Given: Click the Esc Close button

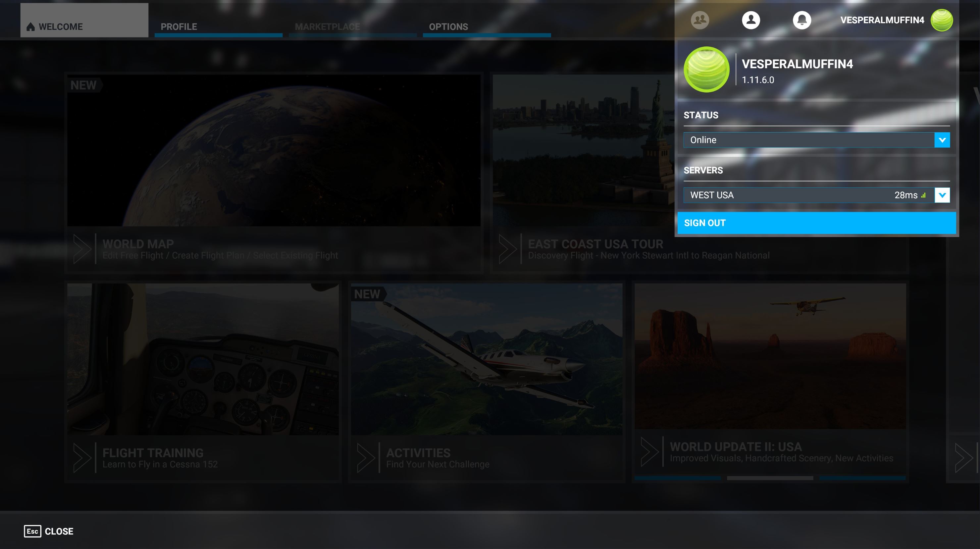Looking at the screenshot, I should tap(49, 531).
